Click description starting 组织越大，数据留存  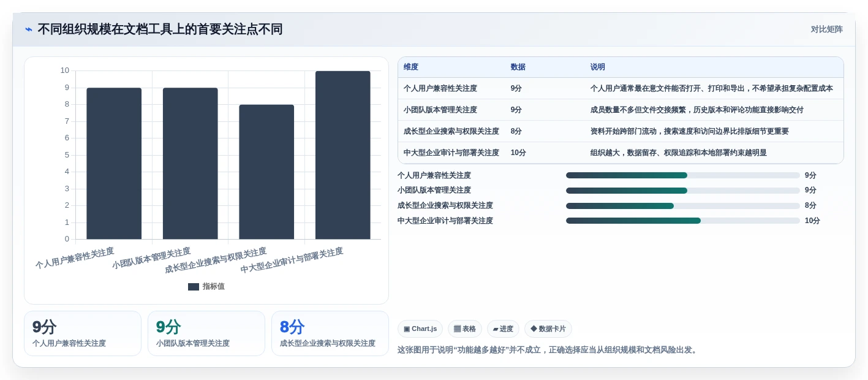[679, 153]
